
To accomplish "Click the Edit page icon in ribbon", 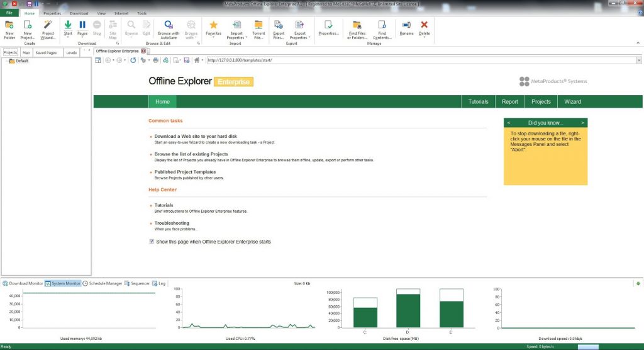I will (147, 25).
